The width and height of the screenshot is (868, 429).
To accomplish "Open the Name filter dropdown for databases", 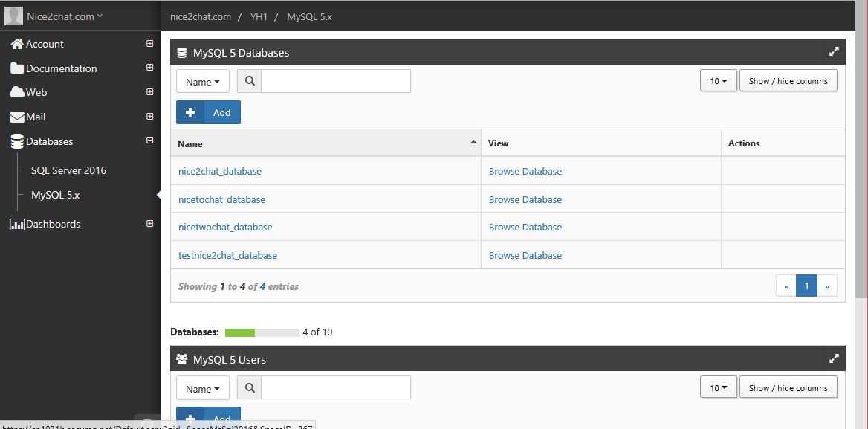I will [x=203, y=81].
